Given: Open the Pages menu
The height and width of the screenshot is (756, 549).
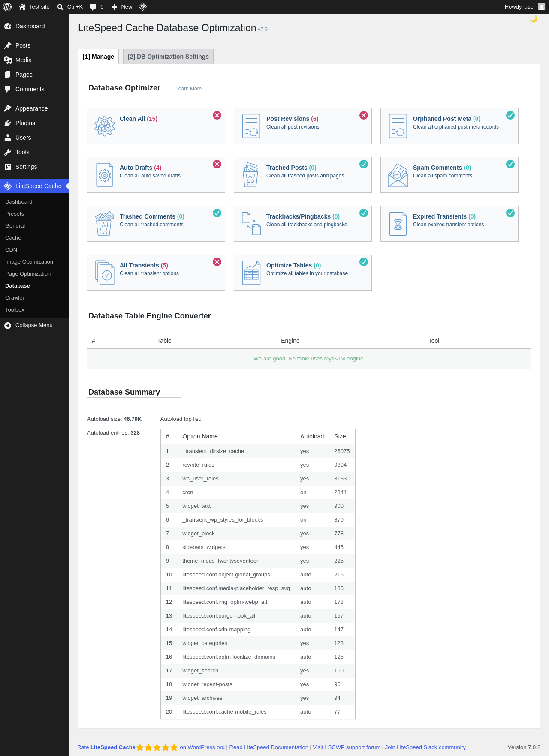Looking at the screenshot, I should point(34,75).
